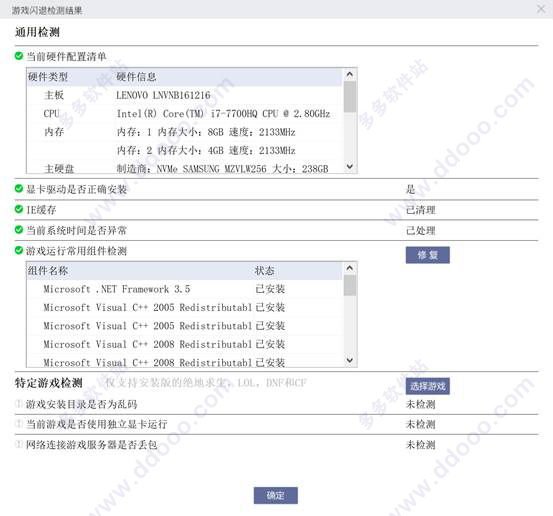553x516 pixels.
Task: Select the 主硬盘 NVMe SAMSUNG row
Action: click(x=185, y=168)
